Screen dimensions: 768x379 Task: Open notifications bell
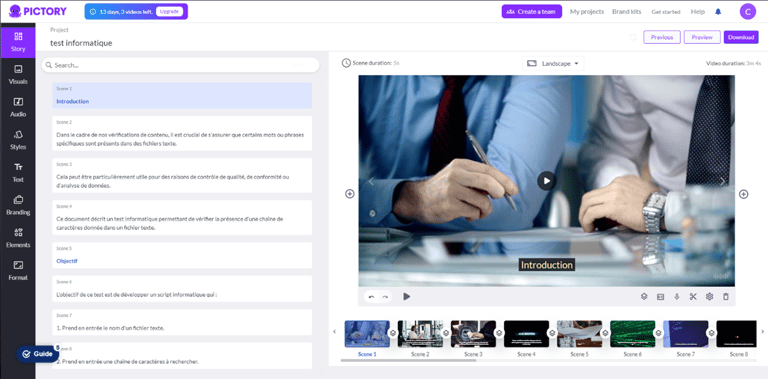pyautogui.click(x=718, y=12)
